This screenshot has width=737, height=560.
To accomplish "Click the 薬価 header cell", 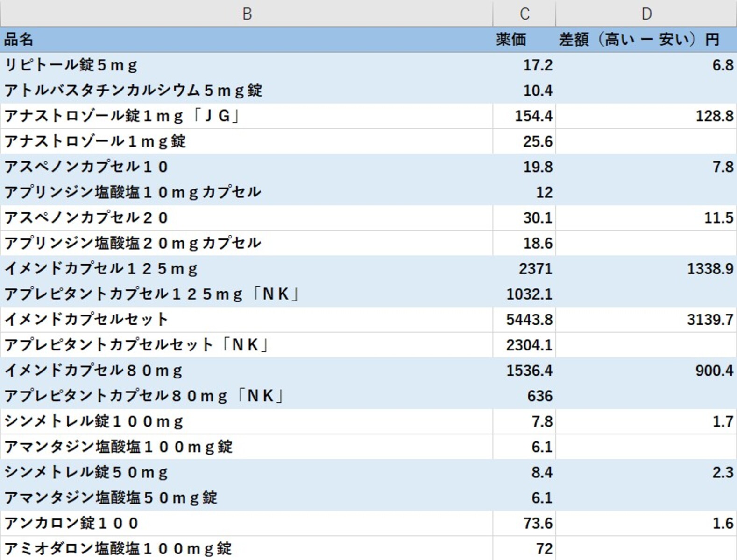I will 524,40.
